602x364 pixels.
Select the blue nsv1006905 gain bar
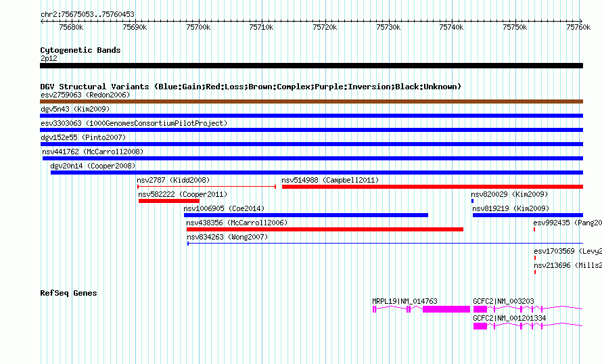click(306, 215)
